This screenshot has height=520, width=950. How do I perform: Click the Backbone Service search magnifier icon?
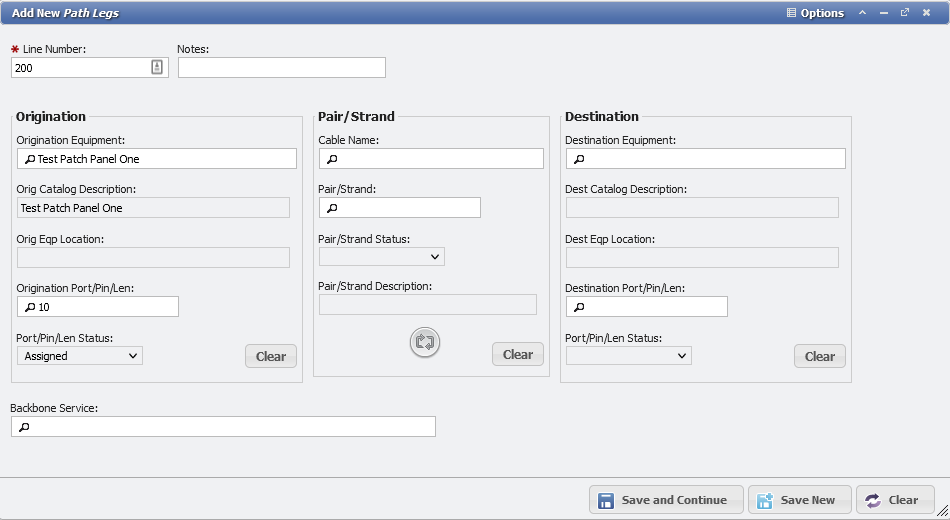pyautogui.click(x=24, y=427)
